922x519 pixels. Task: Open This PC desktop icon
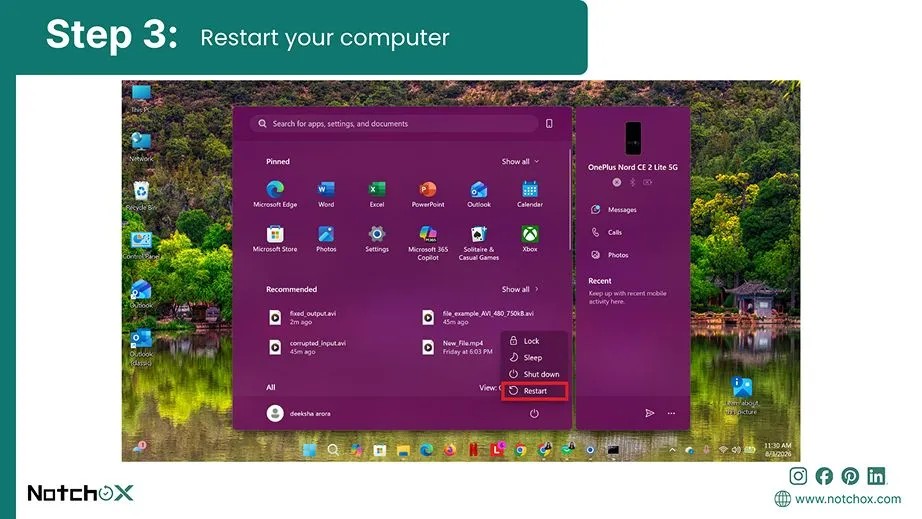pos(141,98)
